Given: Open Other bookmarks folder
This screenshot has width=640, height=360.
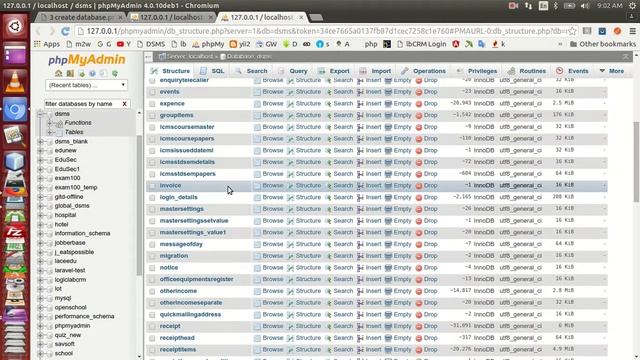Looking at the screenshot, I should 603,44.
